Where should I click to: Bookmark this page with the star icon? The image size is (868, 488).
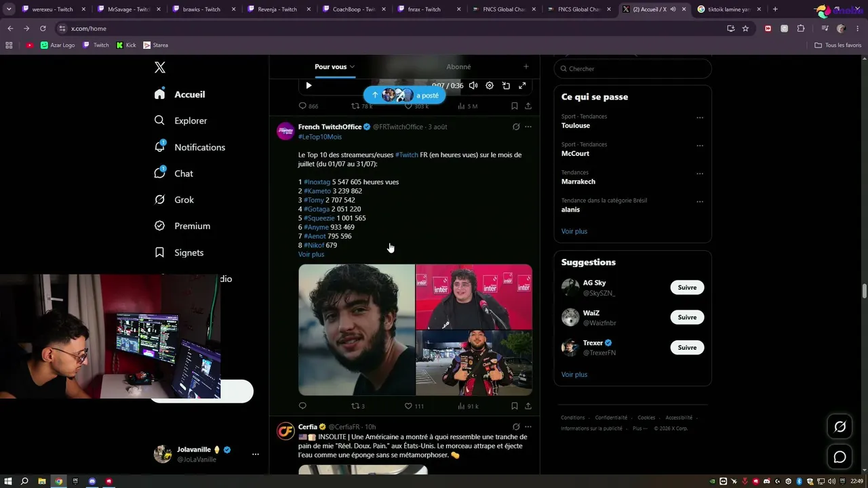pos(745,28)
